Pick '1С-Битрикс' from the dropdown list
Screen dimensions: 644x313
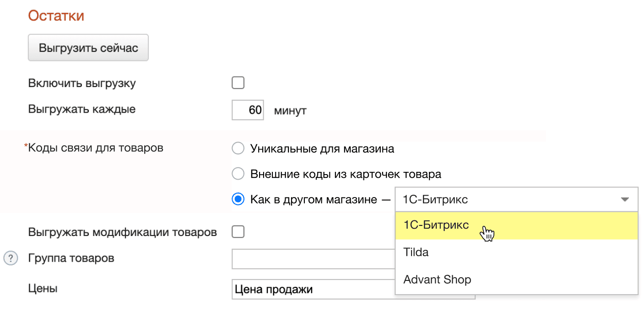click(x=435, y=225)
